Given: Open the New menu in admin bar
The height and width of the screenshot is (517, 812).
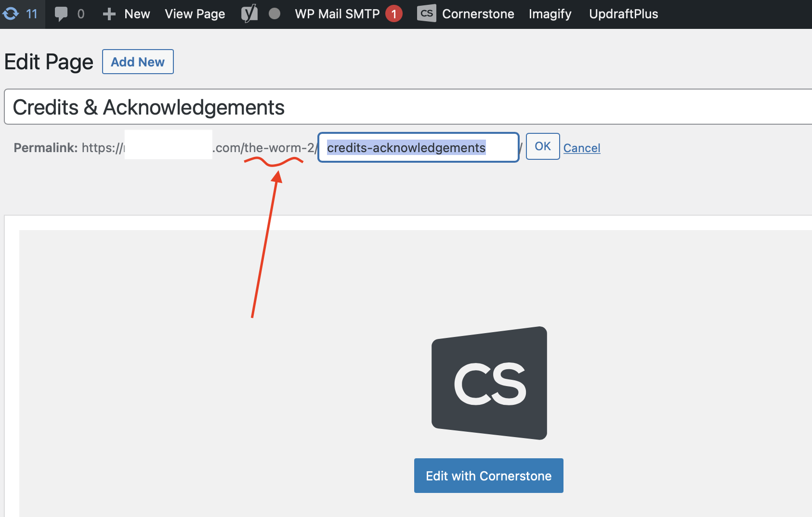Looking at the screenshot, I should point(137,14).
